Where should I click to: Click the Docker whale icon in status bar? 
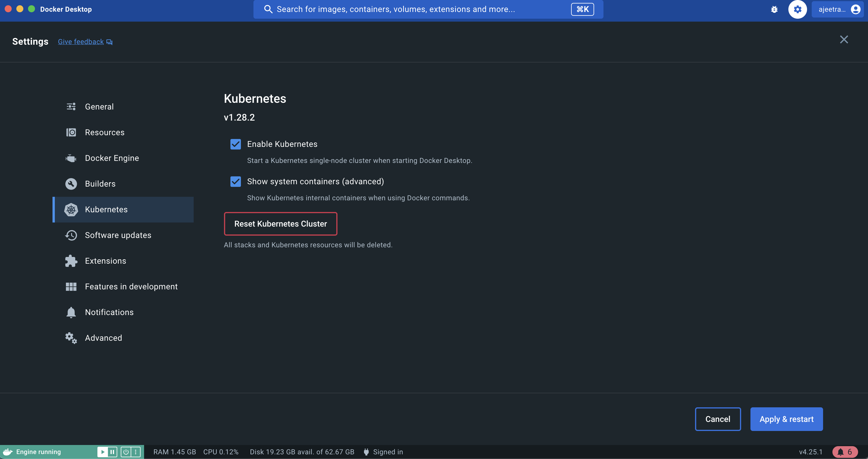click(7, 452)
